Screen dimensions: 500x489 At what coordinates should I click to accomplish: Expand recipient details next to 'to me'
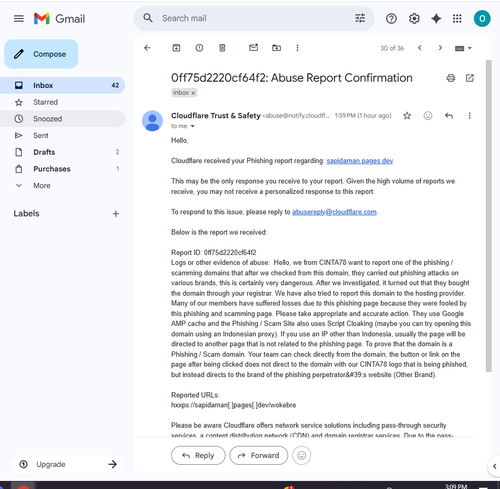point(192,126)
